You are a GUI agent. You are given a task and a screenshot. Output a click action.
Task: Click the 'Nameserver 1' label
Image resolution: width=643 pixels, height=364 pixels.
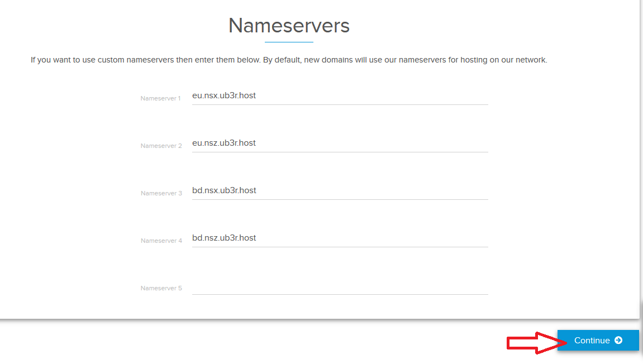(160, 98)
